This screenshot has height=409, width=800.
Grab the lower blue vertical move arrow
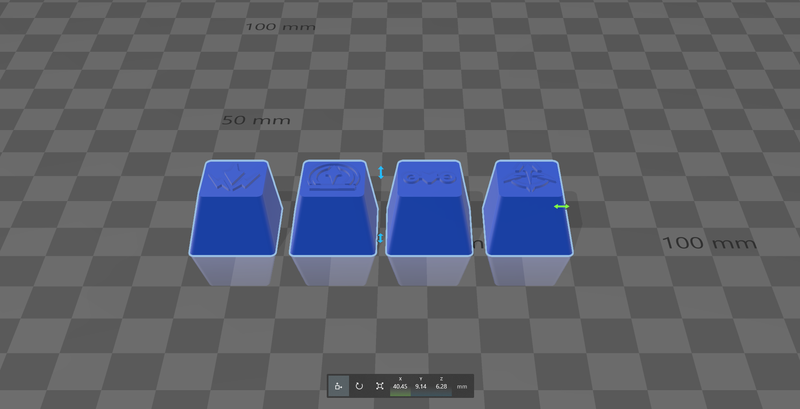[380, 238]
